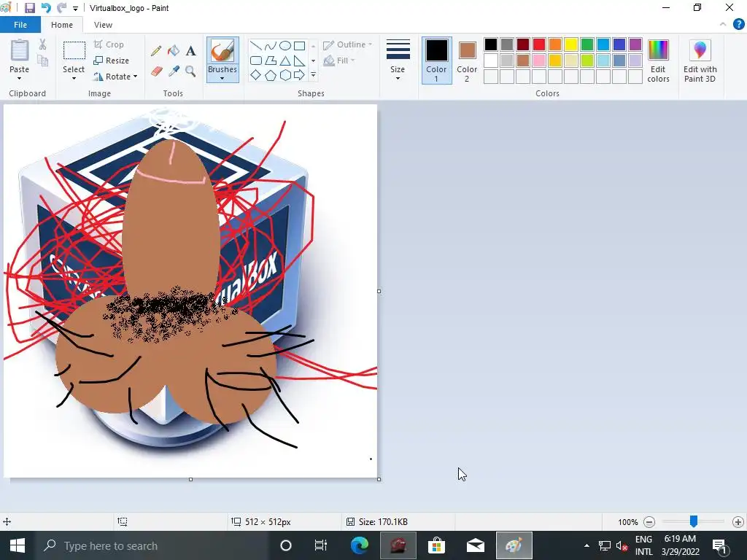Click the rectangular Select tool button

[x=74, y=51]
